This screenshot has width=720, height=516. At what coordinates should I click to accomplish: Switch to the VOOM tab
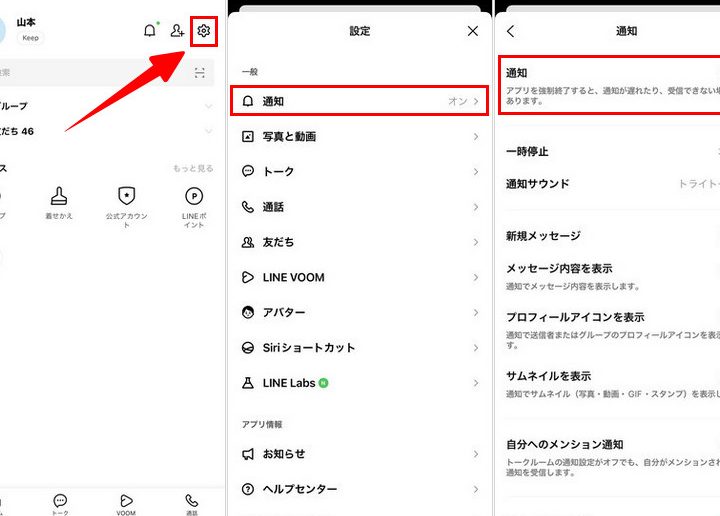(126, 504)
